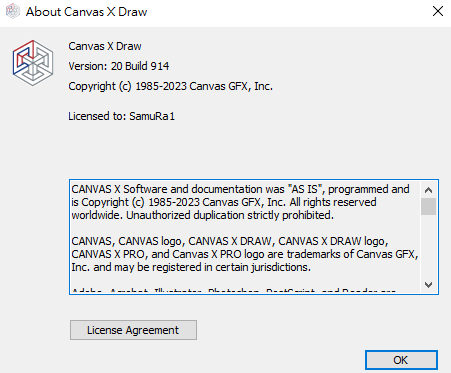Click the Licensed to: SamuRa1 text
This screenshot has height=373, width=451.
pos(121,116)
